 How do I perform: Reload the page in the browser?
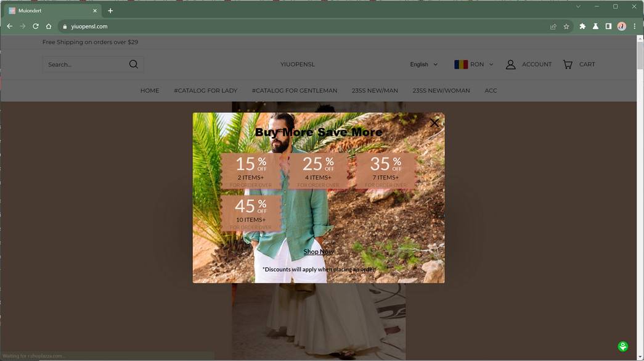35,26
